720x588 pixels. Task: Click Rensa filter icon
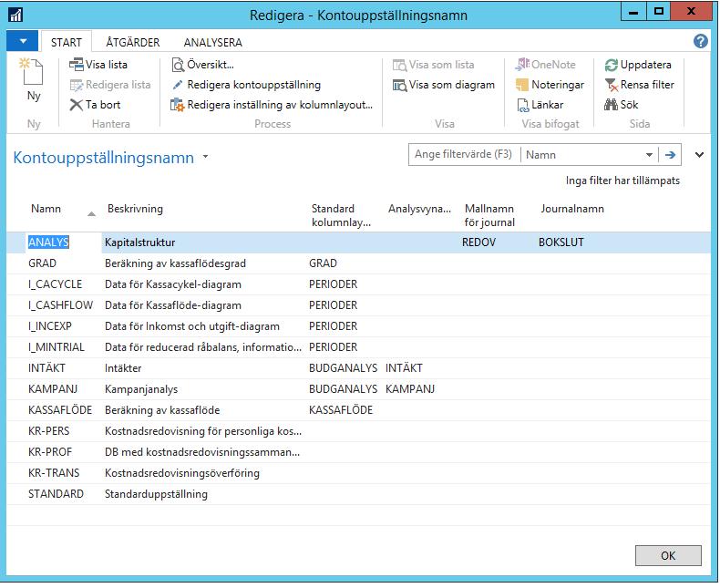point(612,85)
